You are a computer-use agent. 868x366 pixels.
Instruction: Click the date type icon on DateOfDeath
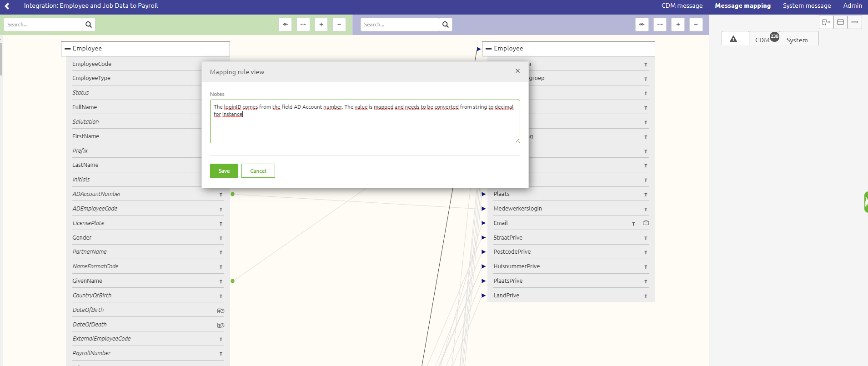221,326
